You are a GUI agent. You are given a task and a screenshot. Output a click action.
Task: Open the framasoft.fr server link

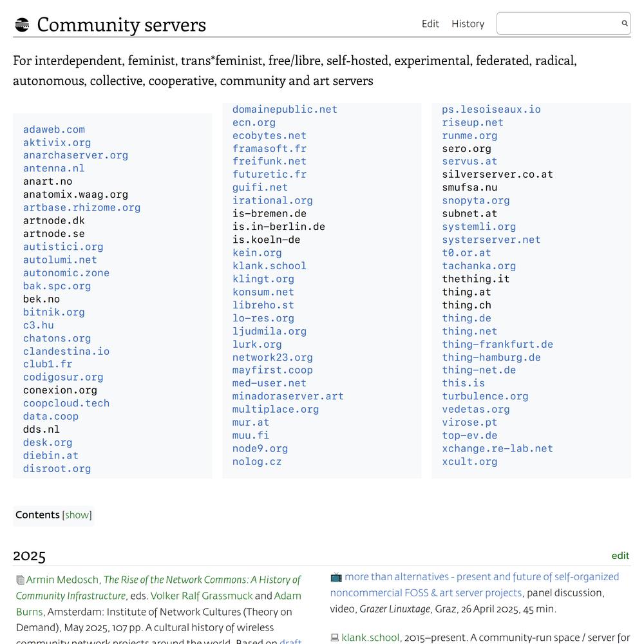(x=269, y=149)
